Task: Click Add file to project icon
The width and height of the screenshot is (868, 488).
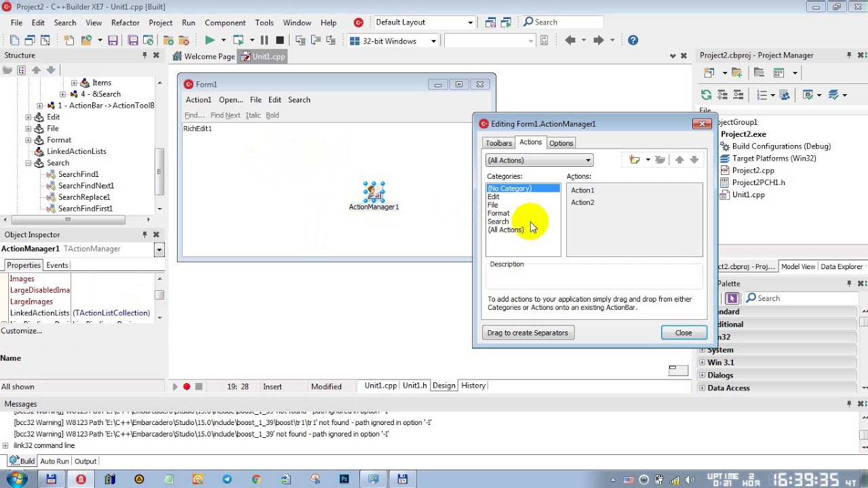Action: click(168, 41)
